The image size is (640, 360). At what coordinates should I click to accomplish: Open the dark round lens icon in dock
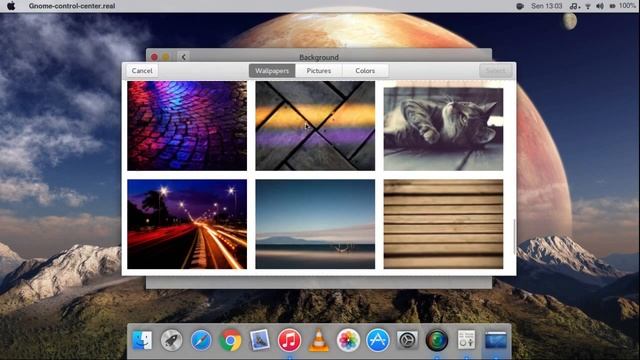(437, 340)
